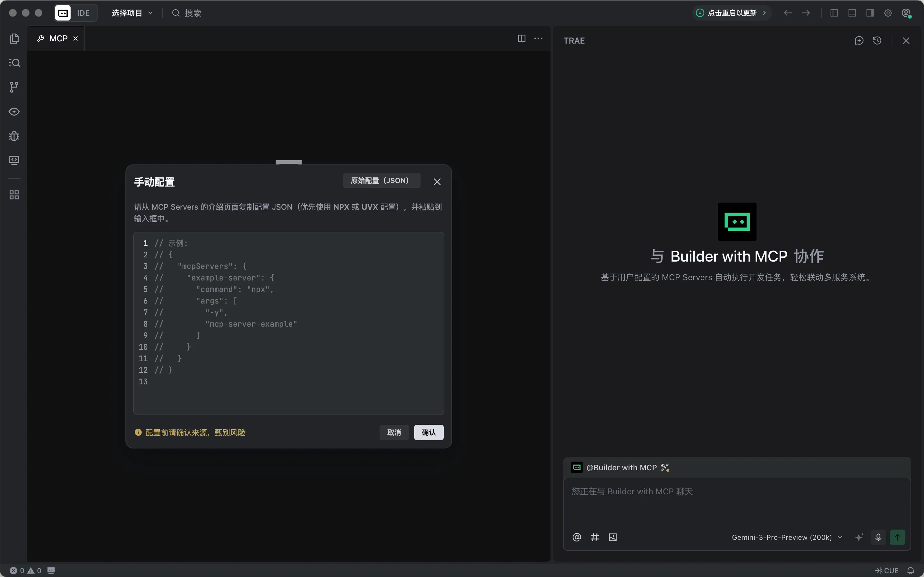Open the Explorer files icon in sidebar
Image resolution: width=924 pixels, height=577 pixels.
14,38
